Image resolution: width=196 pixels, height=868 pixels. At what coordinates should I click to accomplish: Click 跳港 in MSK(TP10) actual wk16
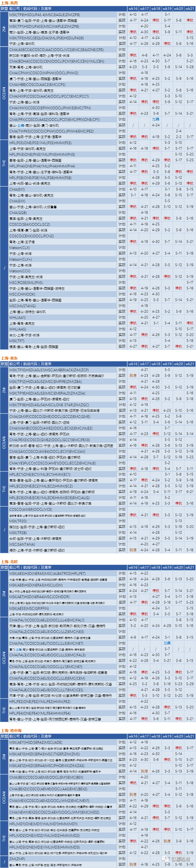tap(133, 375)
